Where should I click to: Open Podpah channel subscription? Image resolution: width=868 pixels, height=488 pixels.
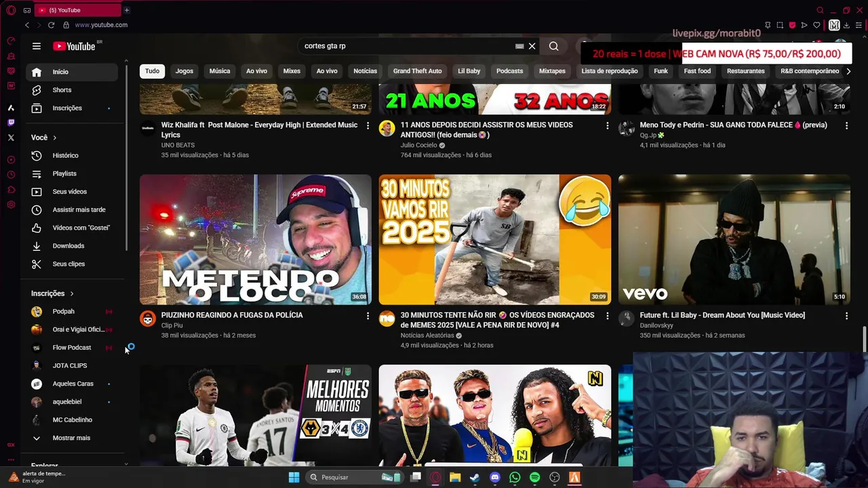pyautogui.click(x=72, y=312)
